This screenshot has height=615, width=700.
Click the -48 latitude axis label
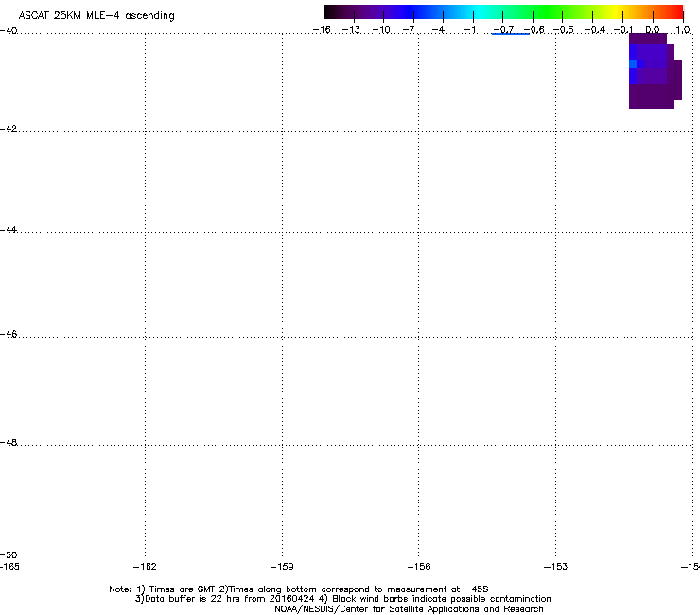[9, 443]
